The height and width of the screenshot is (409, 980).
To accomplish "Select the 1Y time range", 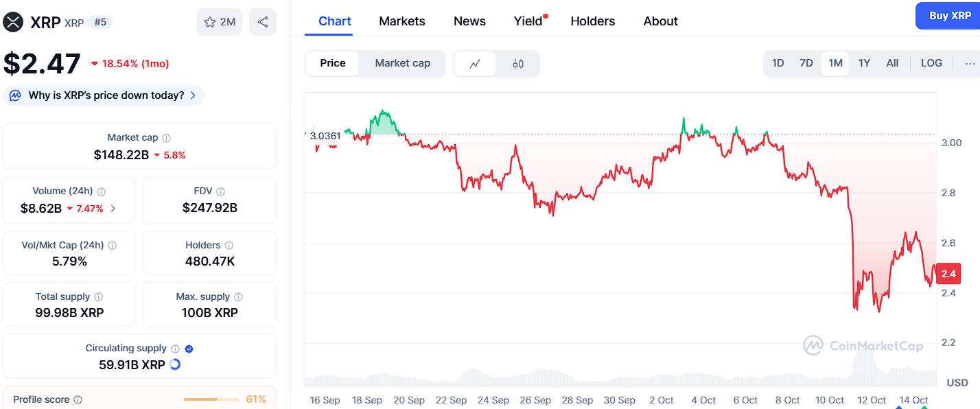I will (x=864, y=63).
